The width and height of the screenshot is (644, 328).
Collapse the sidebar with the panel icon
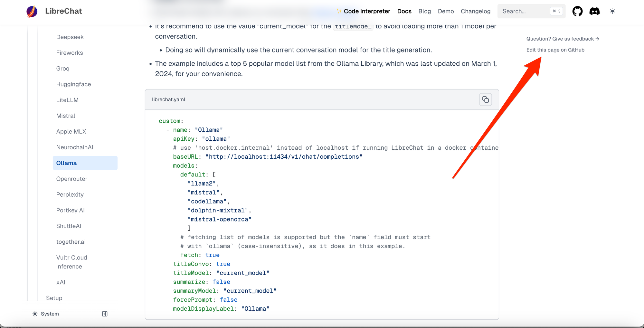(x=104, y=314)
